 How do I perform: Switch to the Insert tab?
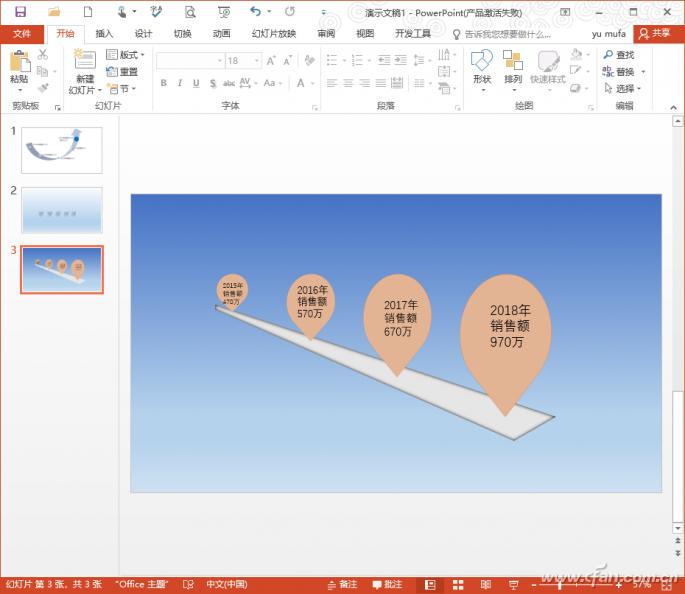(104, 34)
